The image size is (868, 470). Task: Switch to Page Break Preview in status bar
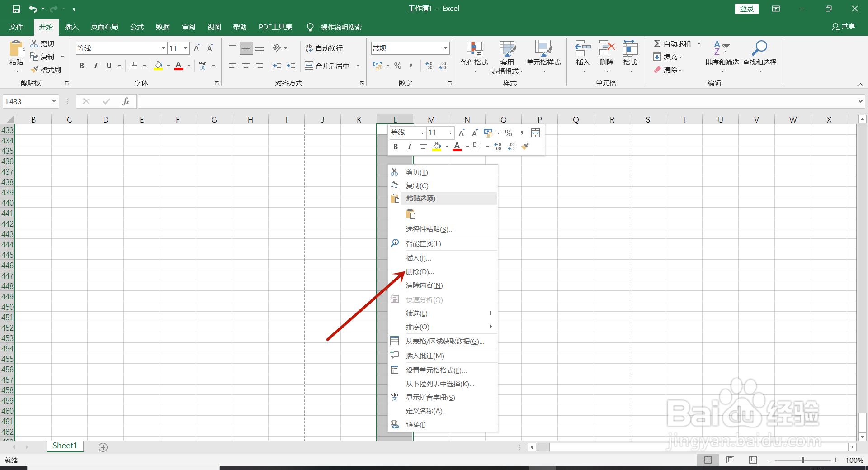pyautogui.click(x=753, y=460)
